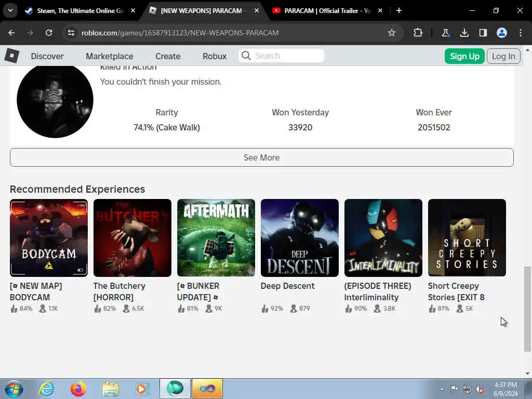The image size is (532, 399).
Task: Switch to the PARACAM Official Trailer YouTube tab
Action: coord(328,10)
